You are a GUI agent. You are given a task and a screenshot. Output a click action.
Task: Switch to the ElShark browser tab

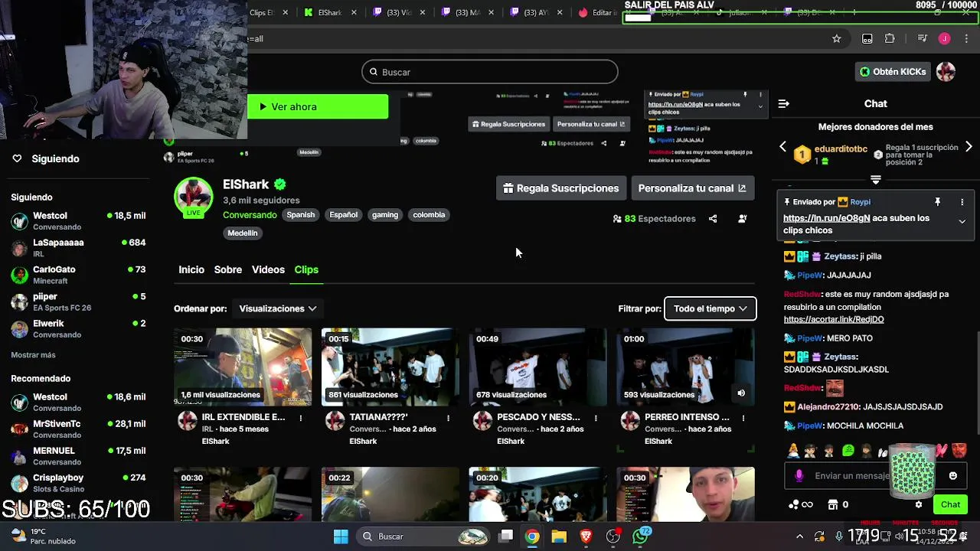pos(330,12)
